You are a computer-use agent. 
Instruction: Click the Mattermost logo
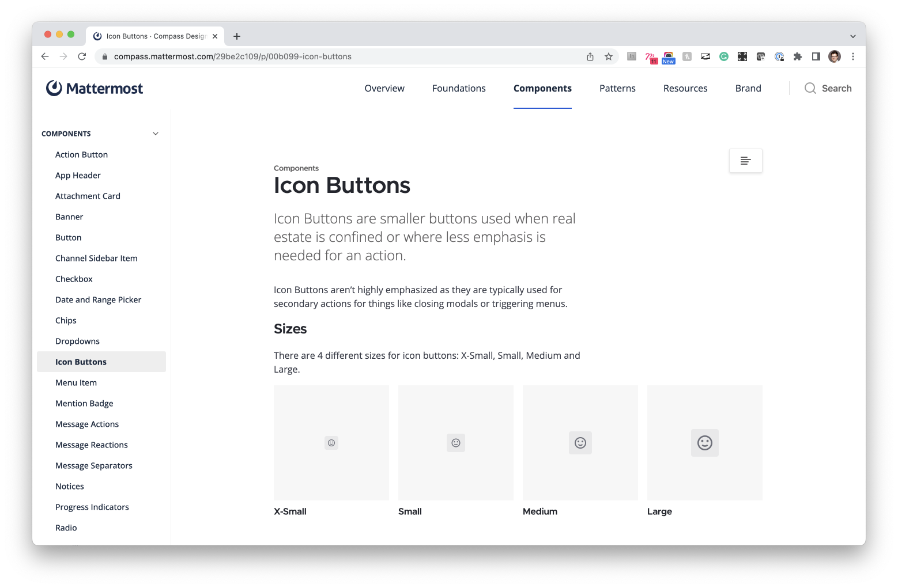[95, 88]
